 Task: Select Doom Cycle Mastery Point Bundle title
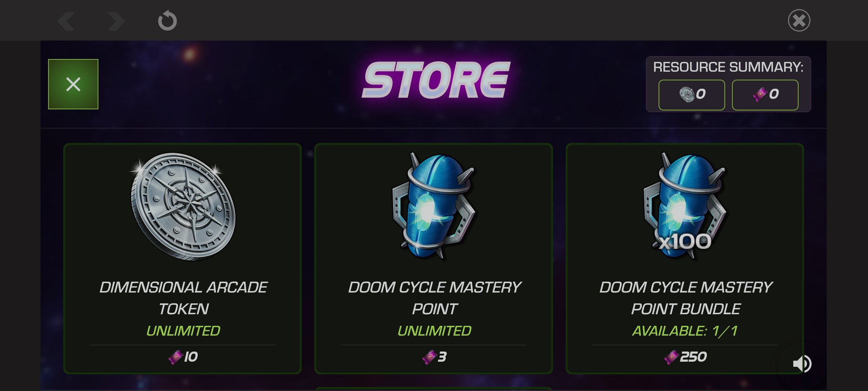(686, 298)
